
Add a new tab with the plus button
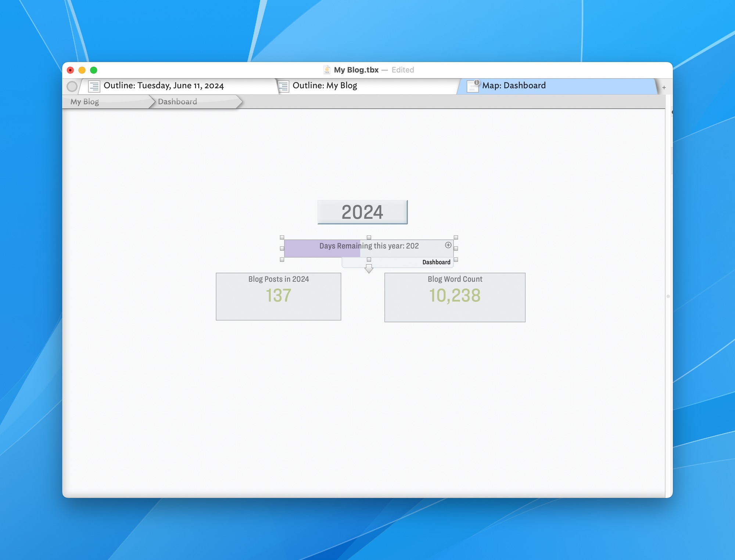click(664, 87)
